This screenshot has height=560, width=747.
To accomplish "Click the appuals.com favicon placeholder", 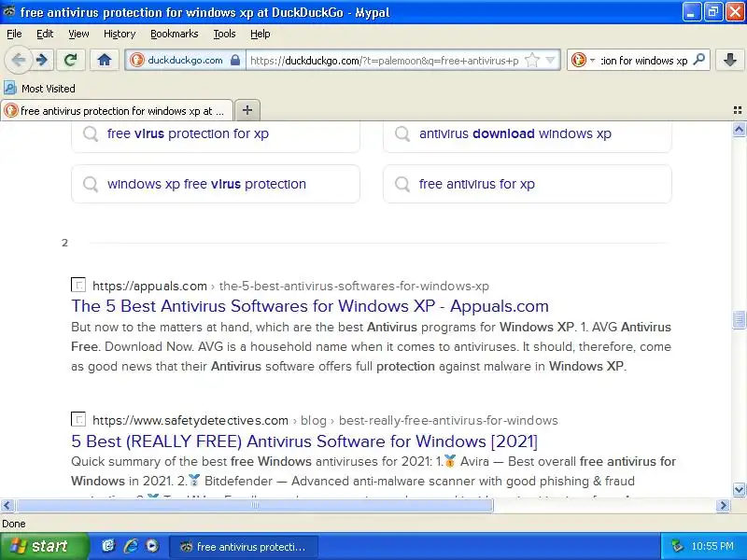I will tap(78, 285).
